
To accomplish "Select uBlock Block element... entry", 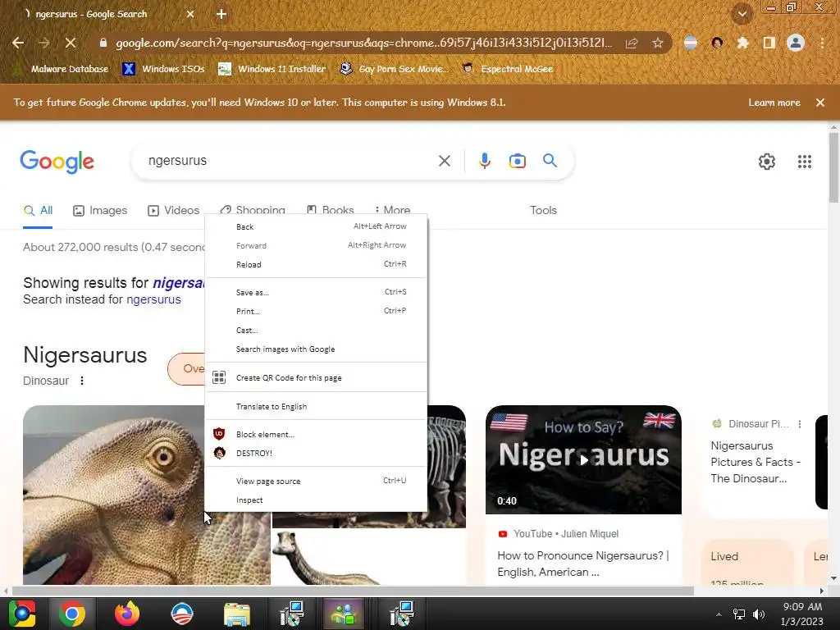I will (x=316, y=434).
